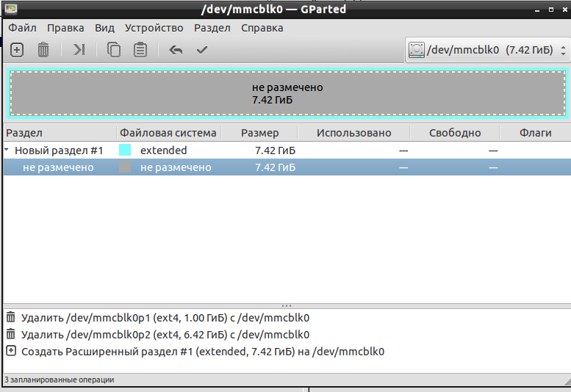Open the Раздел menu
This screenshot has height=392, width=571.
pos(212,28)
